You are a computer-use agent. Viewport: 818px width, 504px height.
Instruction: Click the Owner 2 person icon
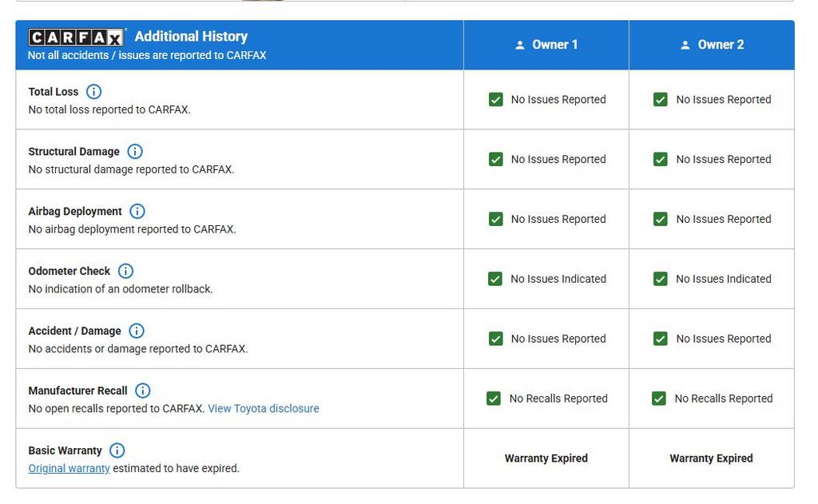coord(685,46)
